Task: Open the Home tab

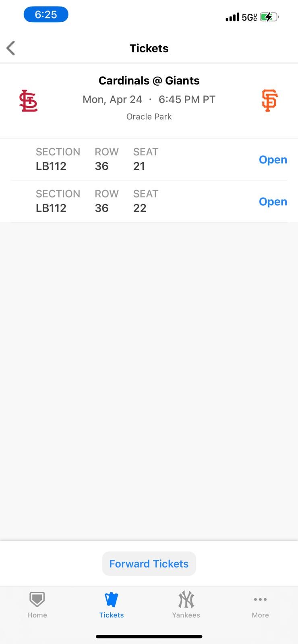Action: pos(37,604)
